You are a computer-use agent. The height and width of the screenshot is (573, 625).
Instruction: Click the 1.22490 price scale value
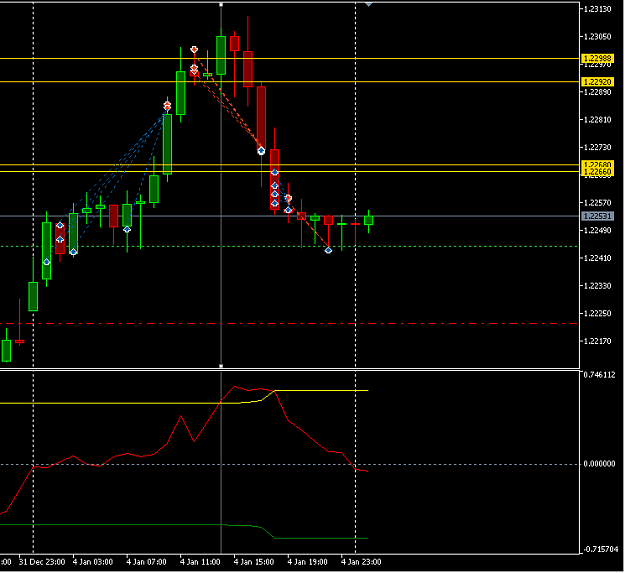(597, 230)
